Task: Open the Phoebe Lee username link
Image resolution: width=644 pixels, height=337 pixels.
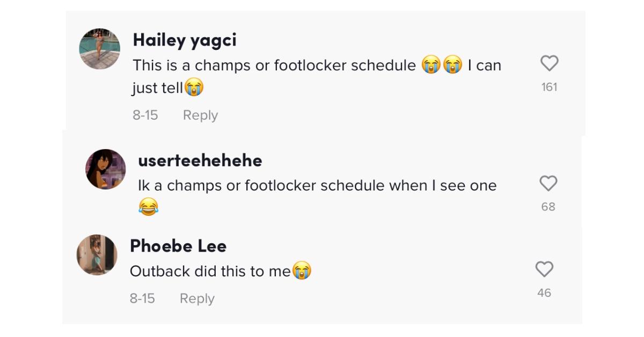Action: point(178,246)
